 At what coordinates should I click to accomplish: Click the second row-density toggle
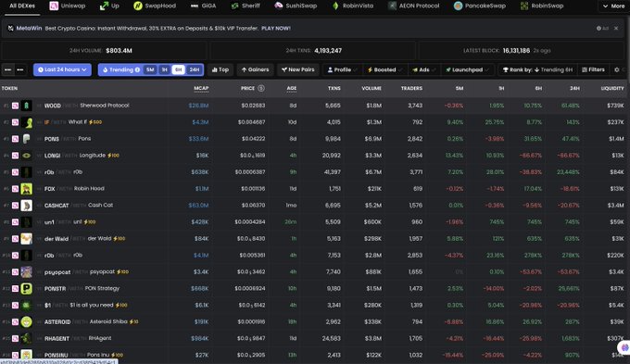[x=20, y=69]
